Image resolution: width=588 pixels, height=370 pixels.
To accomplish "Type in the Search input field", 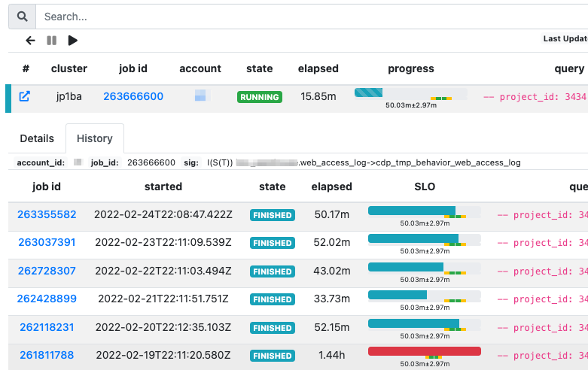I will coord(301,16).
